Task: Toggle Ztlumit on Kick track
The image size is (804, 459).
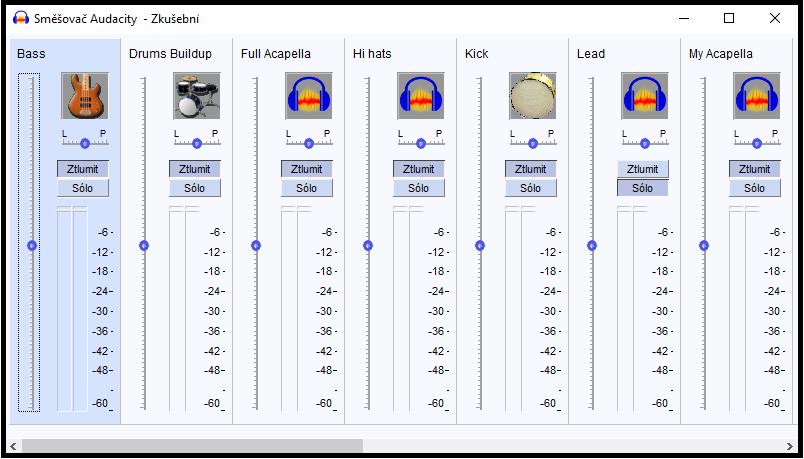Action: [531, 169]
